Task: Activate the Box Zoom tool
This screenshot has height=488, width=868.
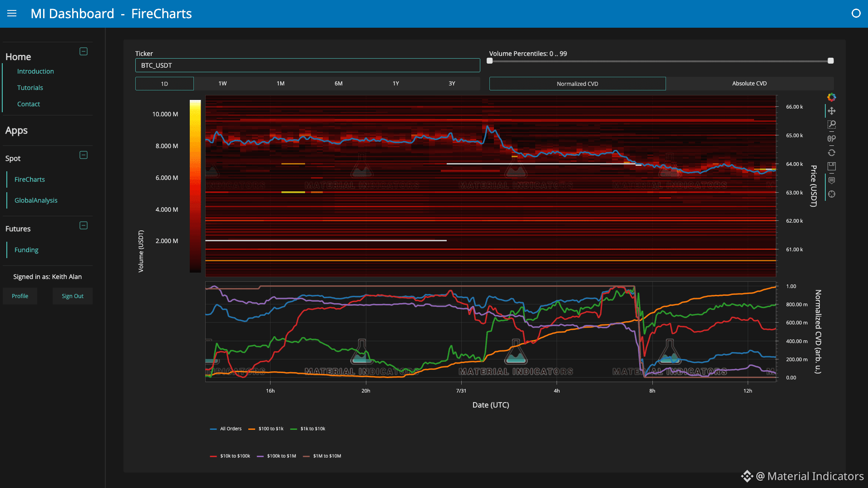Action: coord(831,124)
